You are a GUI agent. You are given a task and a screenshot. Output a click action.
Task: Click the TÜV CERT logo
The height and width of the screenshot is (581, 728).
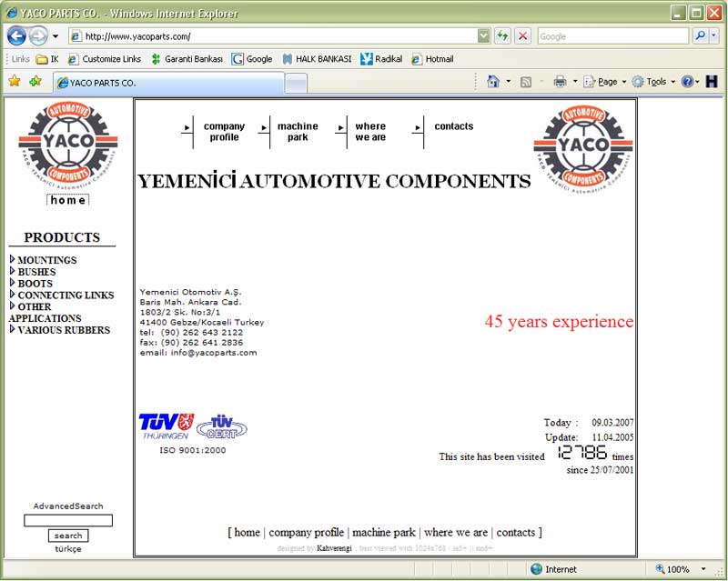221,426
